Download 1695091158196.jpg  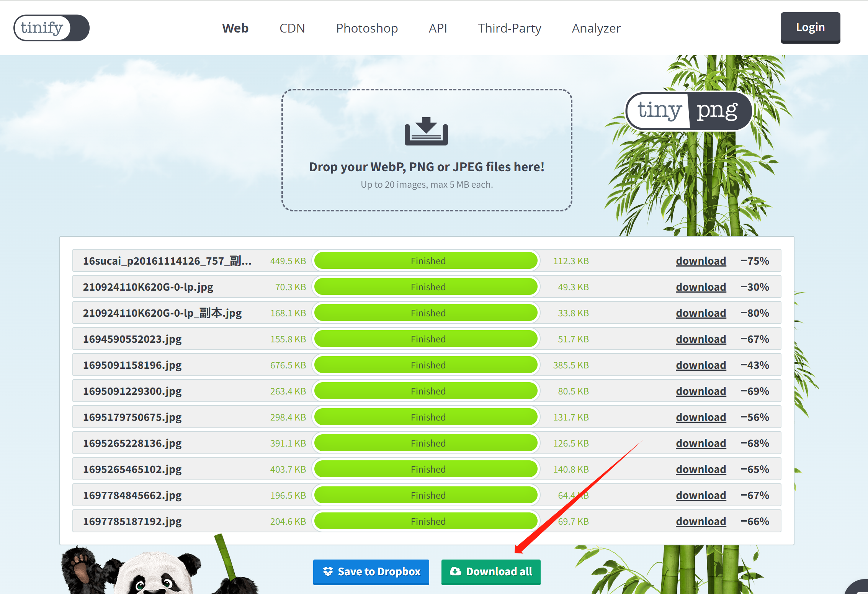[701, 365]
